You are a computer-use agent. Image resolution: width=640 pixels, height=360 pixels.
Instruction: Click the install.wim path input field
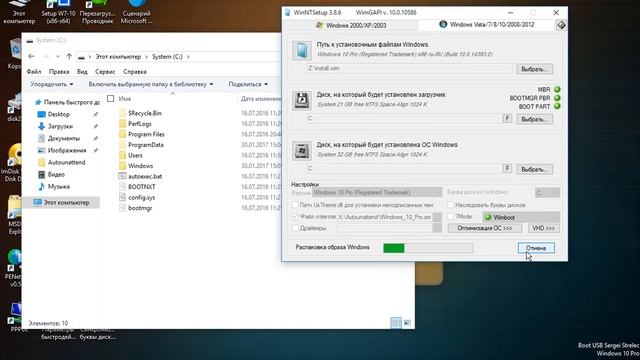click(x=409, y=68)
